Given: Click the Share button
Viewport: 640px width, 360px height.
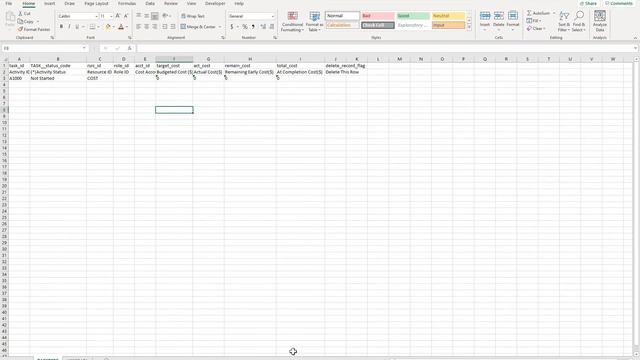Looking at the screenshot, I should [588, 3].
